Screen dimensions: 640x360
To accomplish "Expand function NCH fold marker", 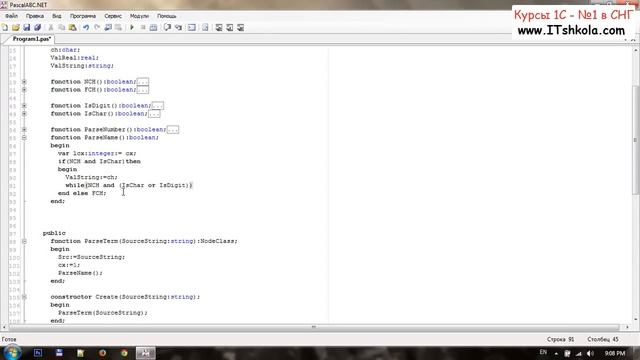I will point(24,82).
